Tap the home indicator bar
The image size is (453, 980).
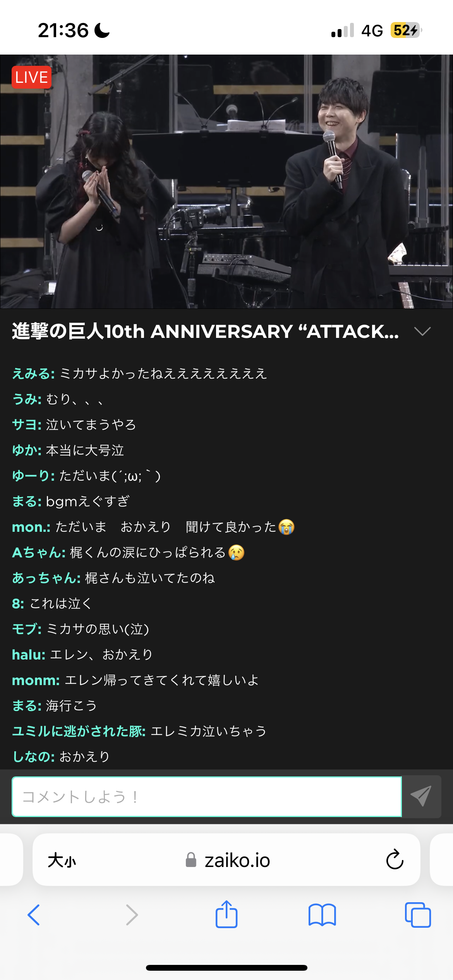pos(226,968)
